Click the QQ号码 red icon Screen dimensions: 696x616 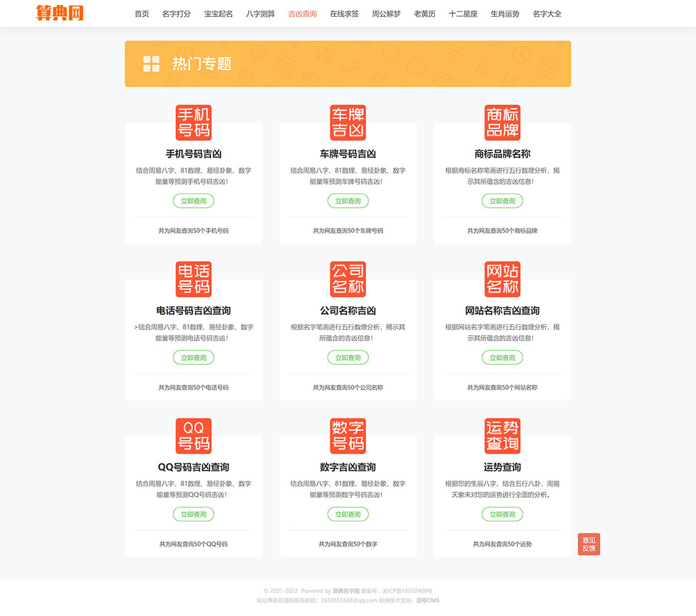click(x=193, y=436)
